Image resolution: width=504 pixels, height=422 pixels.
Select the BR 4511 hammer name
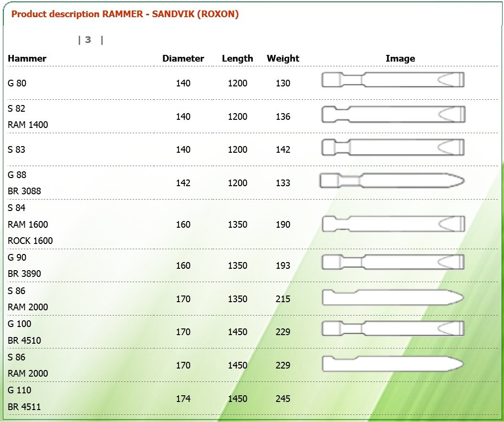tap(24, 407)
